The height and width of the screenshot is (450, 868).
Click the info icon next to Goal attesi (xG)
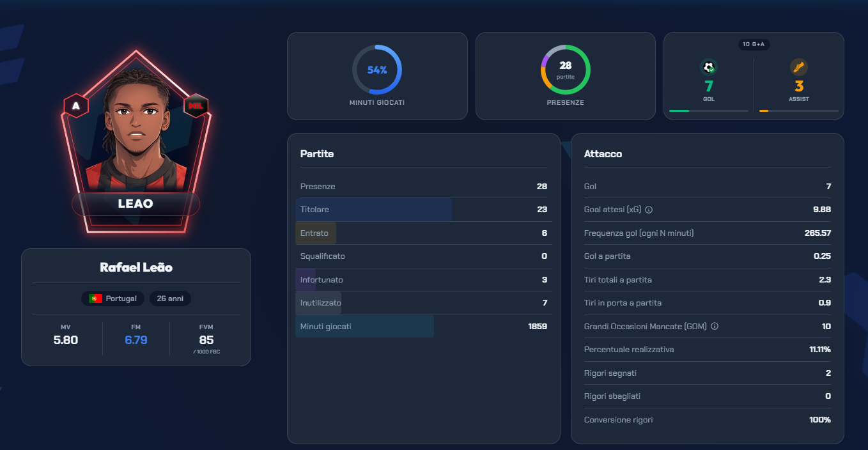[x=649, y=210]
